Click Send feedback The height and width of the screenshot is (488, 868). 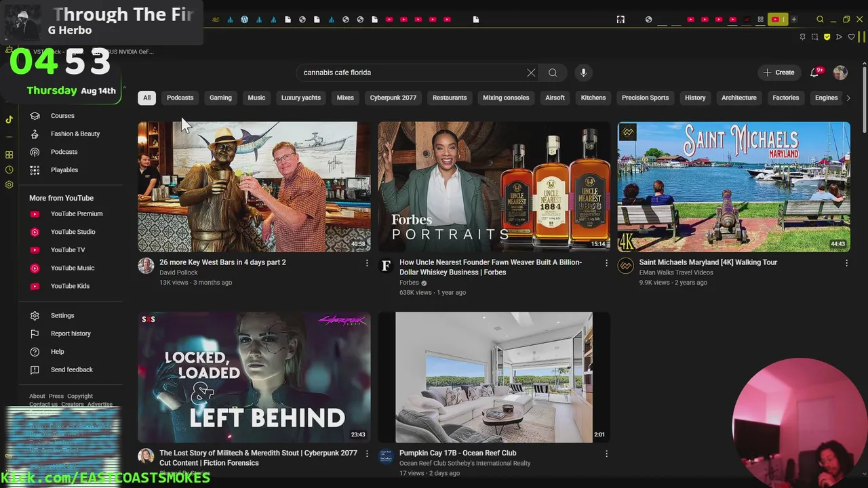click(x=71, y=370)
